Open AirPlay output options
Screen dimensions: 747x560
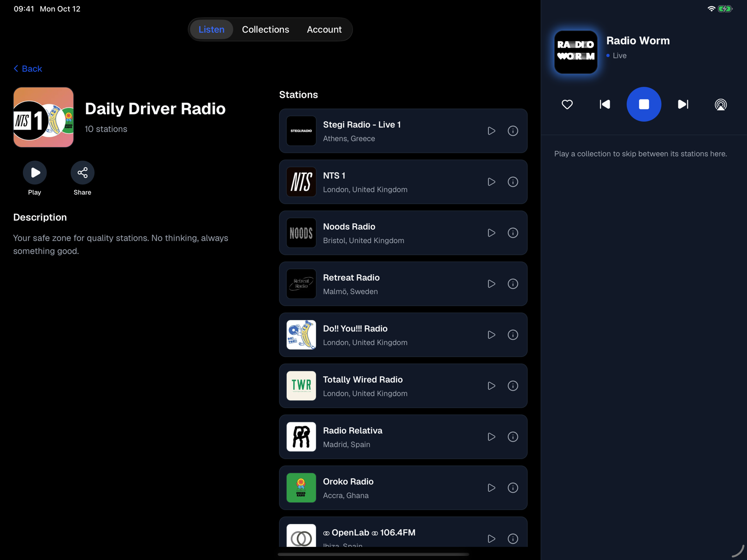point(720,105)
